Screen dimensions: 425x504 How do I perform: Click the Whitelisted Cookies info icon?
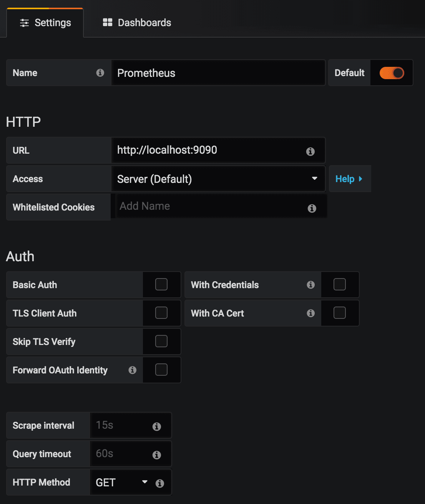tap(312, 208)
